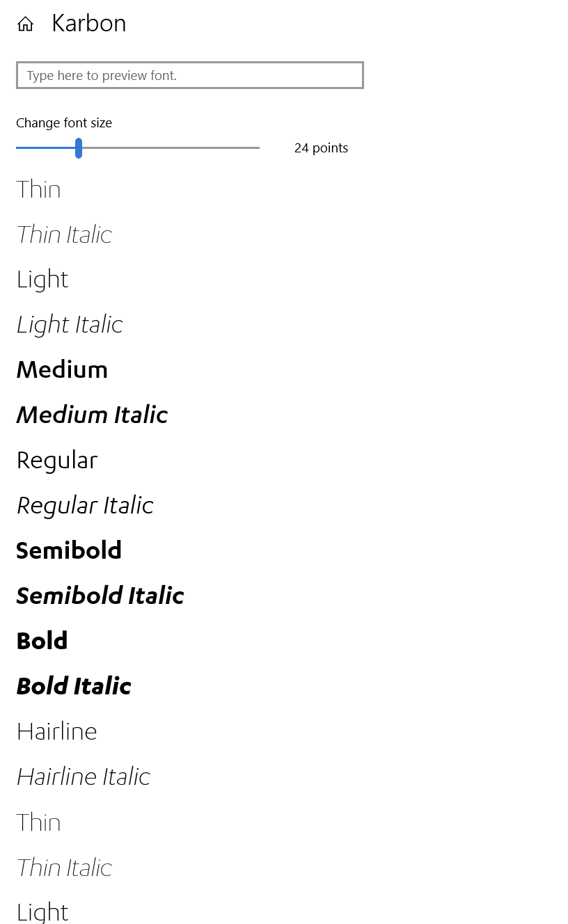This screenshot has width=568, height=924.
Task: Click the 24 points size label
Action: tap(321, 148)
